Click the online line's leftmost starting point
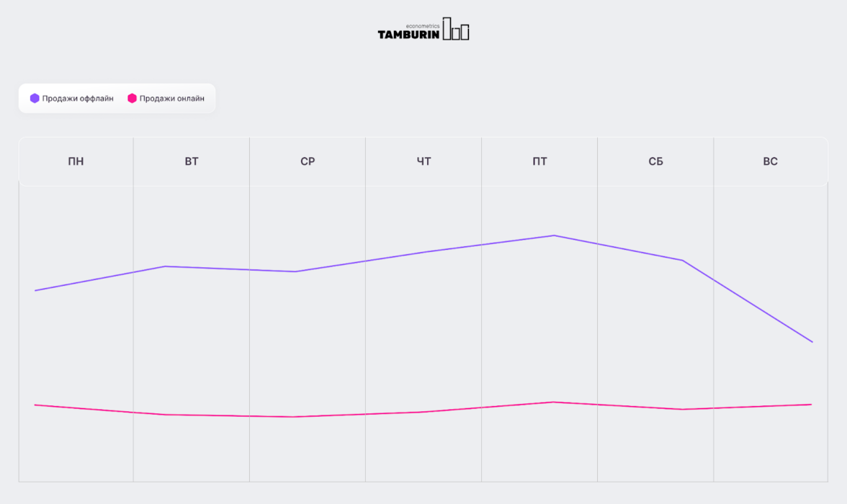 click(x=35, y=405)
